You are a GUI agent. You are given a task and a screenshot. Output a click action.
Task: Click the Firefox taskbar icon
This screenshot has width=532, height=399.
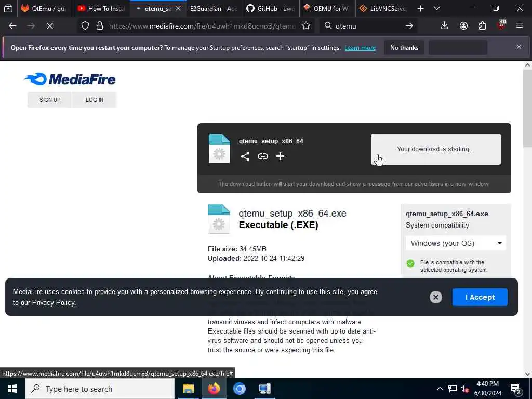tap(214, 389)
